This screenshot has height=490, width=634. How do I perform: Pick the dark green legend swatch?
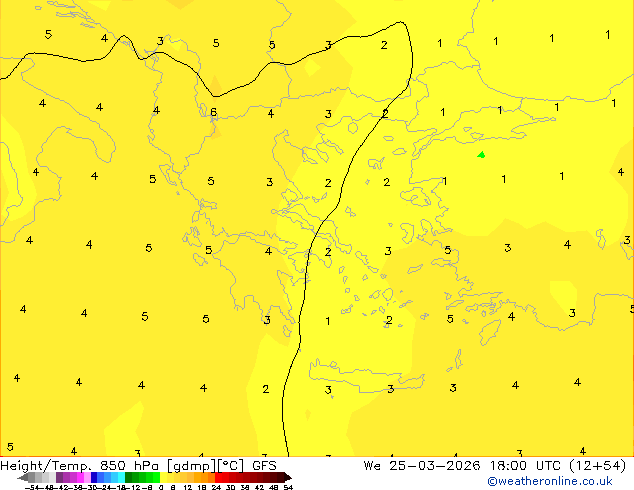[129, 477]
